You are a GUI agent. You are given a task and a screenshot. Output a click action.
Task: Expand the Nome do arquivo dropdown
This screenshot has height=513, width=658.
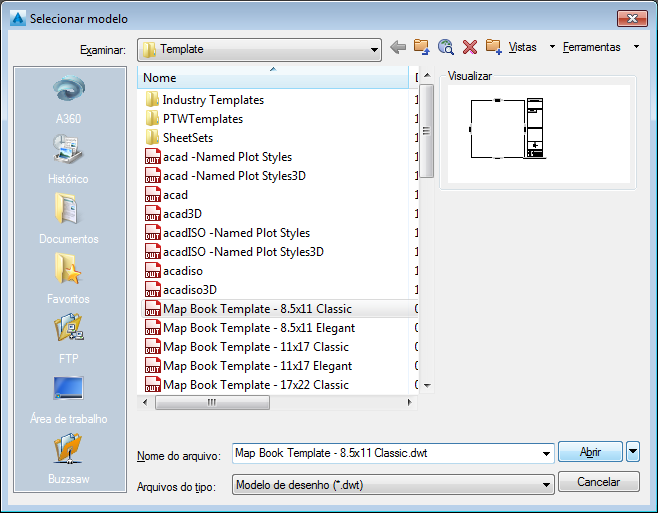(x=546, y=453)
